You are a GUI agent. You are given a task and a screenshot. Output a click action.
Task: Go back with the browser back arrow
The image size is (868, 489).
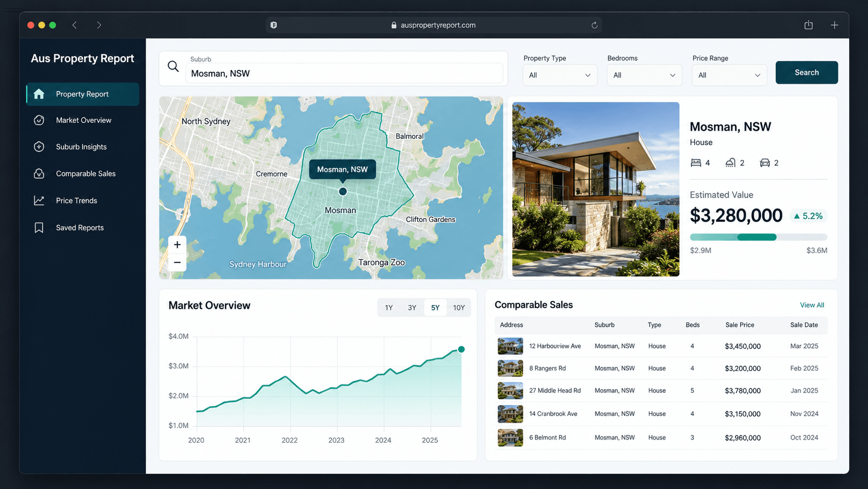click(x=75, y=25)
